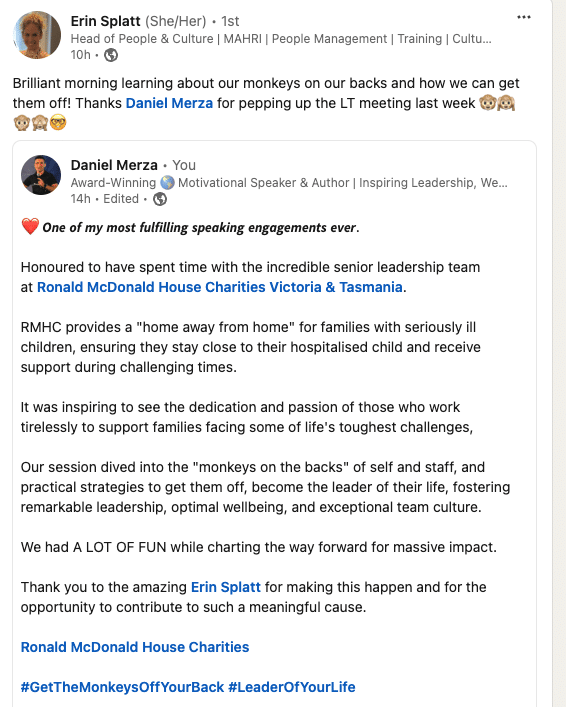This screenshot has height=707, width=566.
Task: Click Erin's headline Head of People & Culture
Action: 281,39
